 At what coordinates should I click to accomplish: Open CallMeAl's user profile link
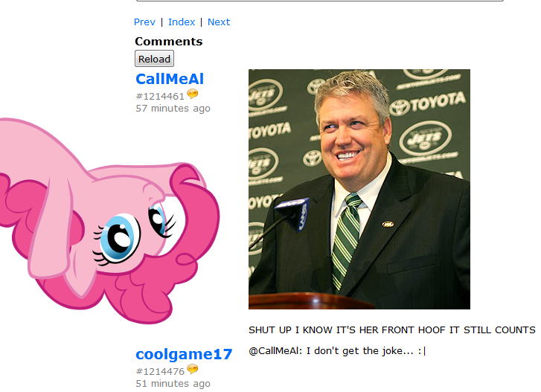(x=170, y=79)
